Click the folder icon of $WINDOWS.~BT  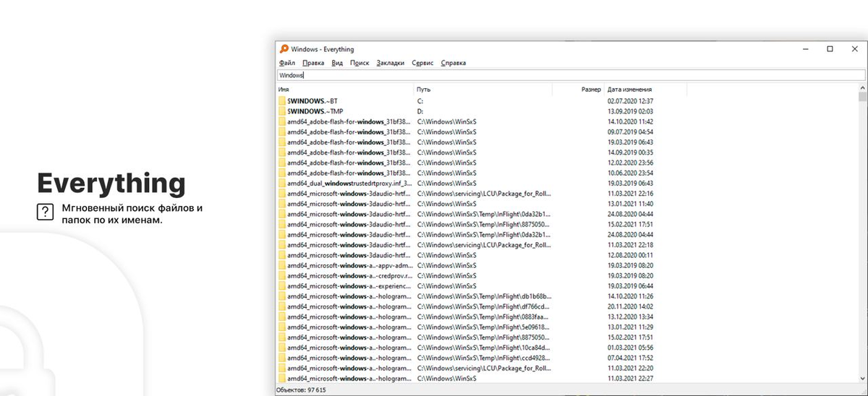[x=282, y=101]
